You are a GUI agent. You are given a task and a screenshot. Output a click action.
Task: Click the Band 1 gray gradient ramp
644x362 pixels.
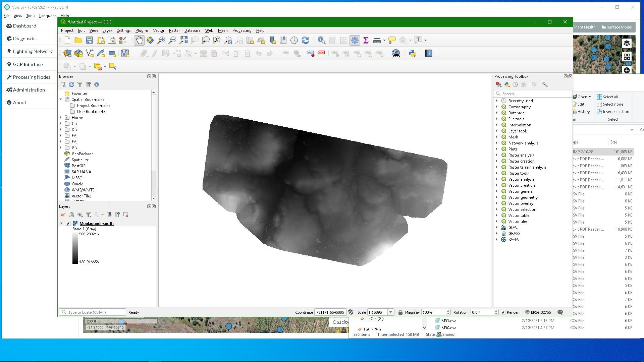coord(75,248)
